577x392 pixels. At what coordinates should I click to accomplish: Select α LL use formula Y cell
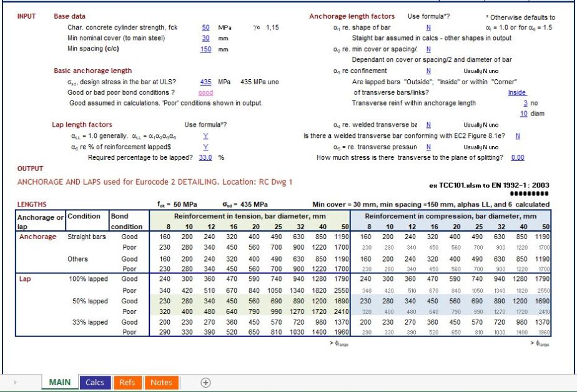205,136
